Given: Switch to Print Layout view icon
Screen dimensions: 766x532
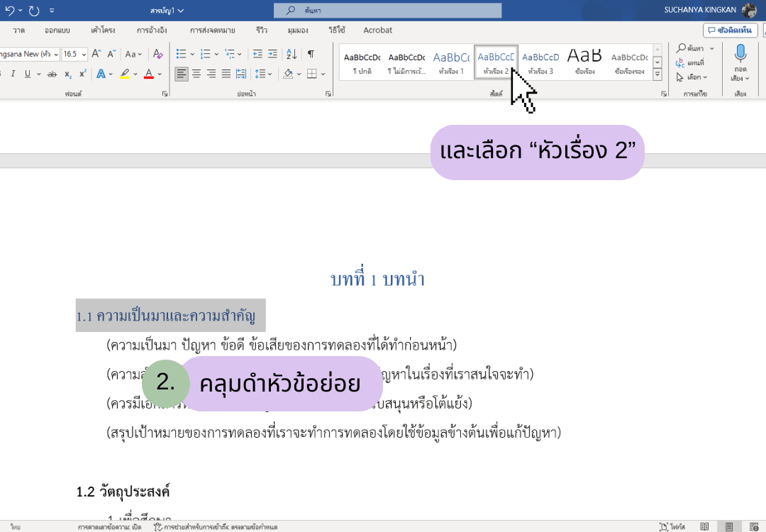Looking at the screenshot, I should [x=729, y=526].
